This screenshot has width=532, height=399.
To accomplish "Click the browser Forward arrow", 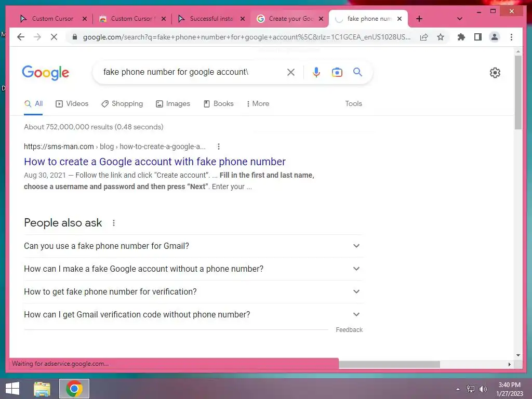I will (x=37, y=37).
